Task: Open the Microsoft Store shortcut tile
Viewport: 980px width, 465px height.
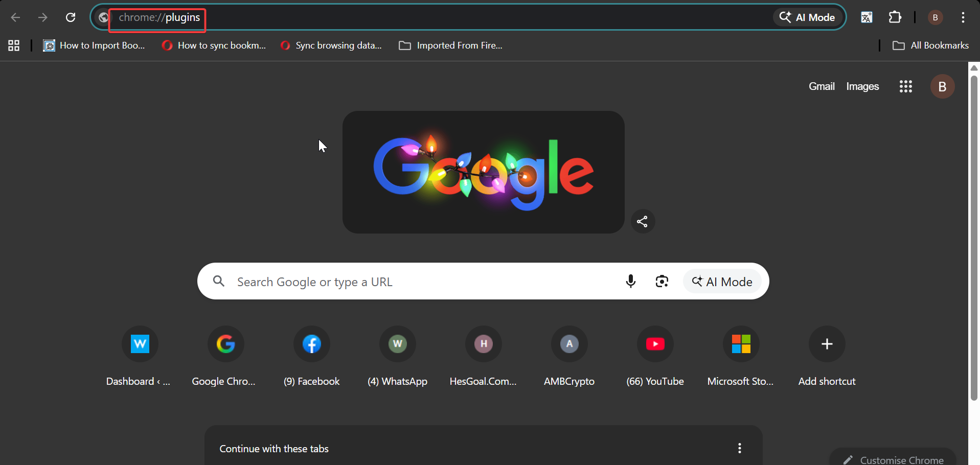Action: coord(741,356)
